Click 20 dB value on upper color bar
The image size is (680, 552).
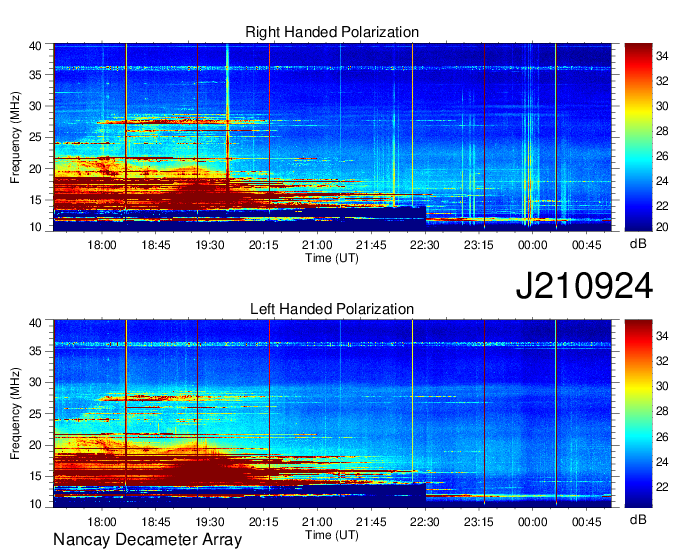pos(662,227)
